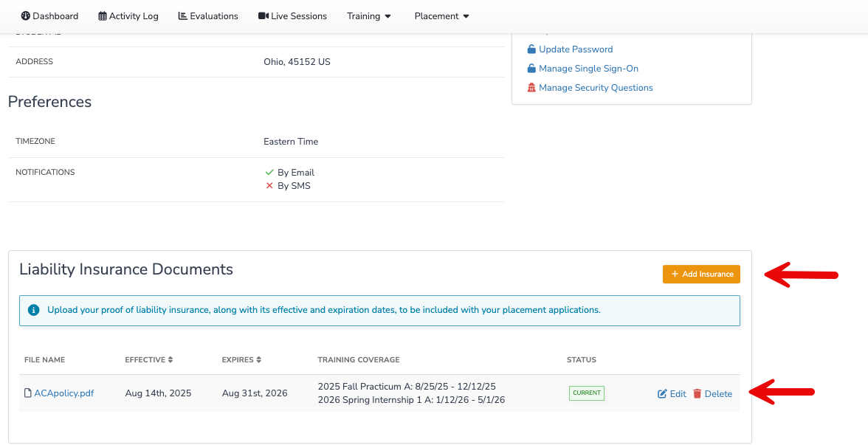868x445 pixels.
Task: Click the Live Sessions camera icon
Action: coord(263,16)
